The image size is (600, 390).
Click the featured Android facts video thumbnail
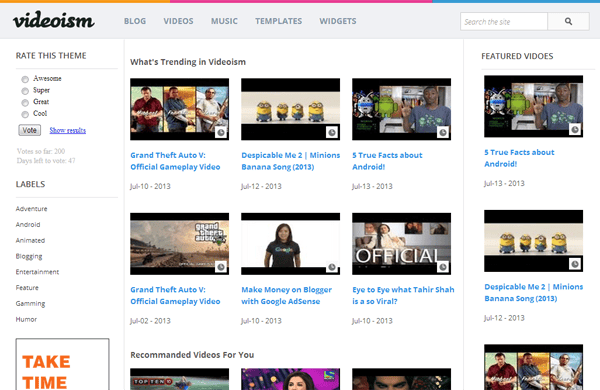click(533, 106)
